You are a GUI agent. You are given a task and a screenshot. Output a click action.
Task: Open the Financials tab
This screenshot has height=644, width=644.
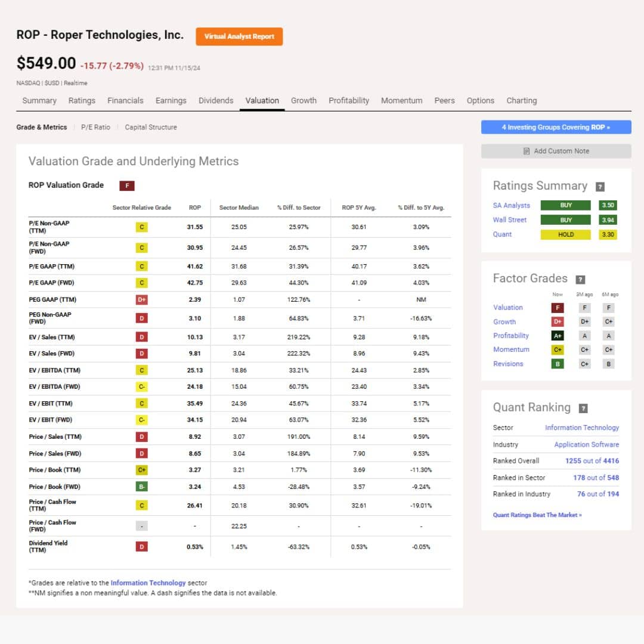point(125,101)
